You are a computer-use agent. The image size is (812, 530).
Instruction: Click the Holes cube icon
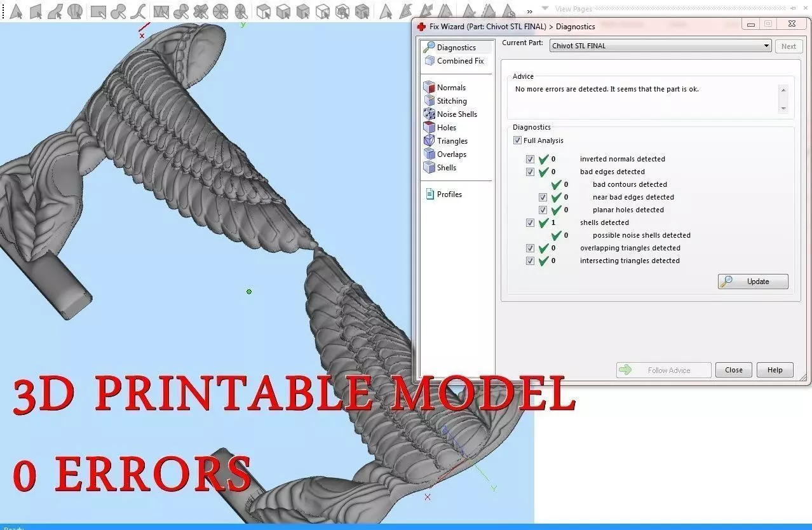pos(430,127)
